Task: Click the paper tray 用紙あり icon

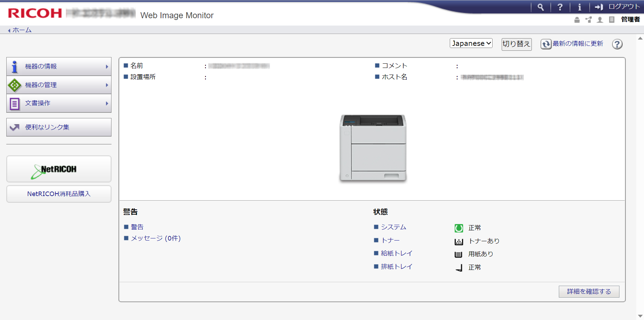Action: (459, 255)
